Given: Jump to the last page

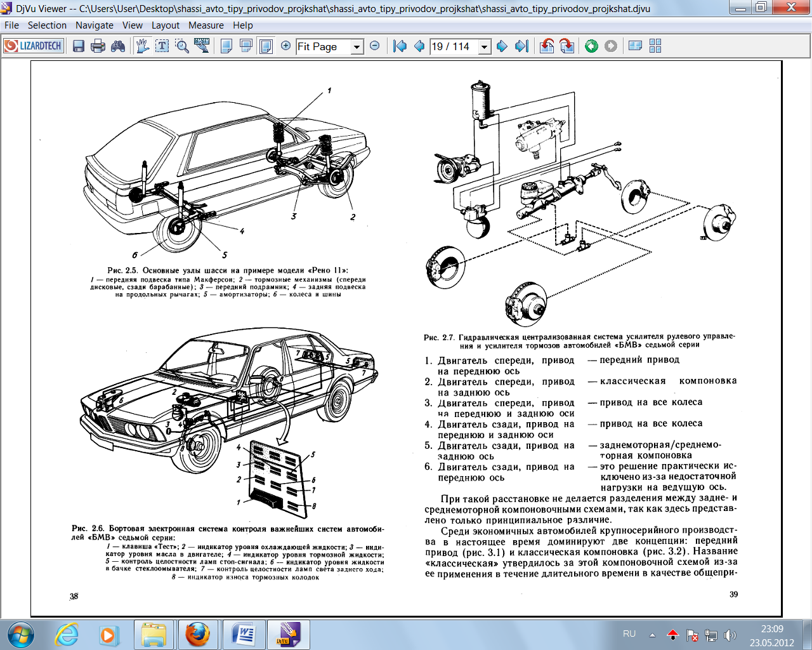Looking at the screenshot, I should point(521,46).
